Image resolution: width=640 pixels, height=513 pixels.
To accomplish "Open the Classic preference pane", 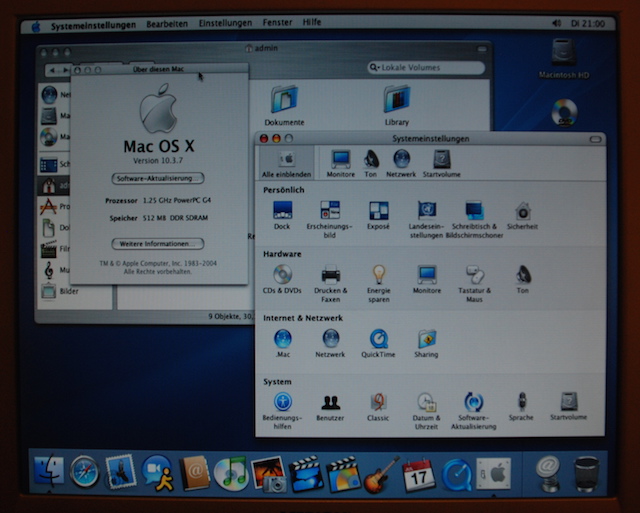I will [x=378, y=407].
